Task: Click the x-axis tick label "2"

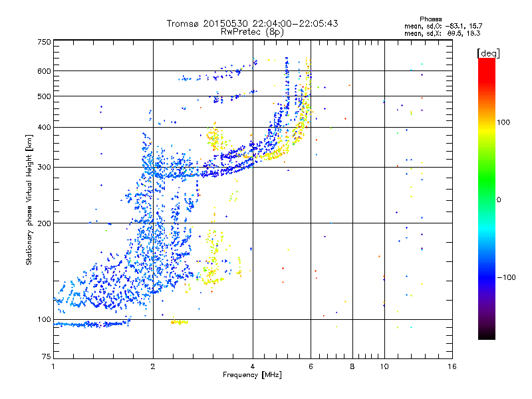Action: (153, 366)
